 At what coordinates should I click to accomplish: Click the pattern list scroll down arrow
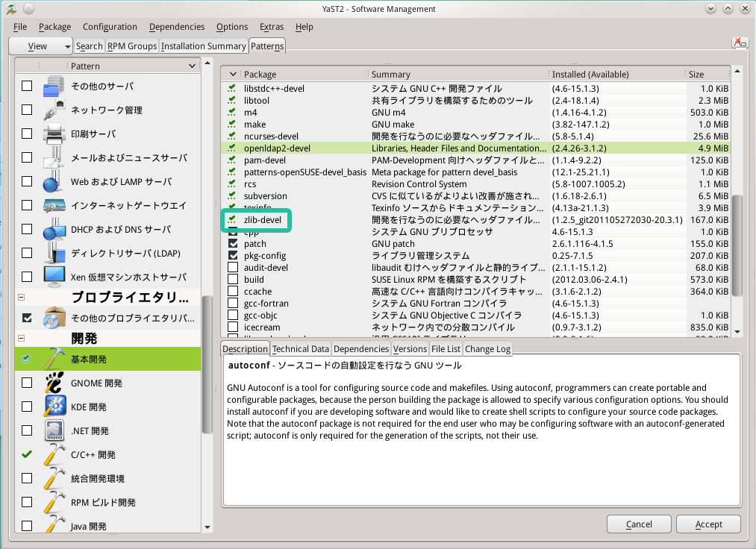coord(207,527)
